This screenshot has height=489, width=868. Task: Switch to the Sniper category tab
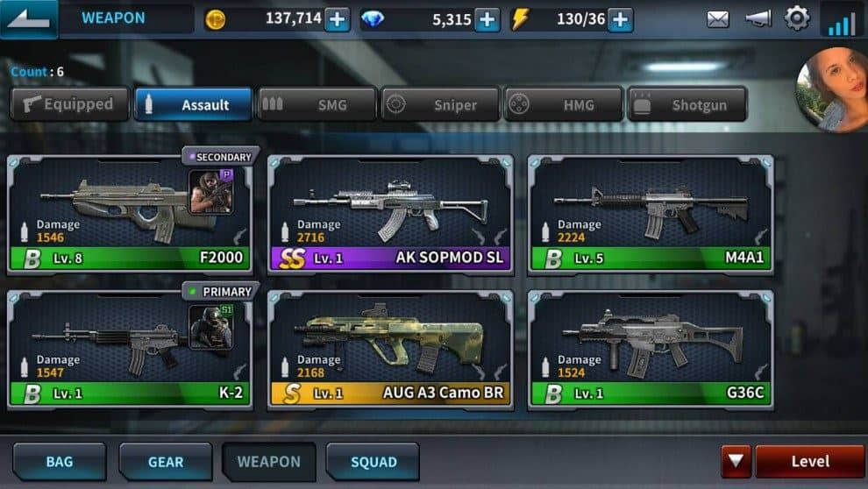coord(439,104)
